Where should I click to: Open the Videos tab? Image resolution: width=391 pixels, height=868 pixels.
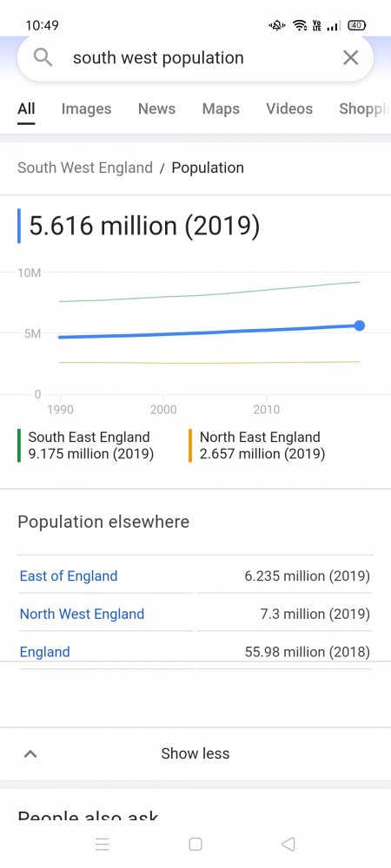pos(289,109)
